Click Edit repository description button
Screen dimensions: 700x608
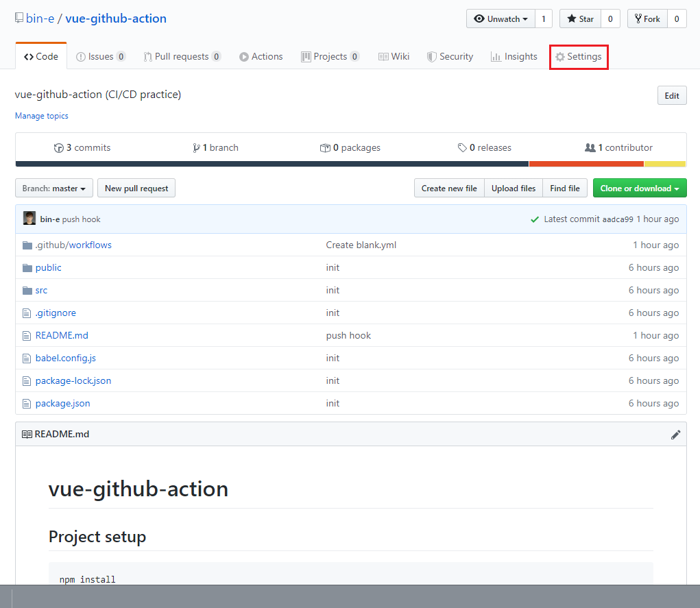click(x=672, y=95)
